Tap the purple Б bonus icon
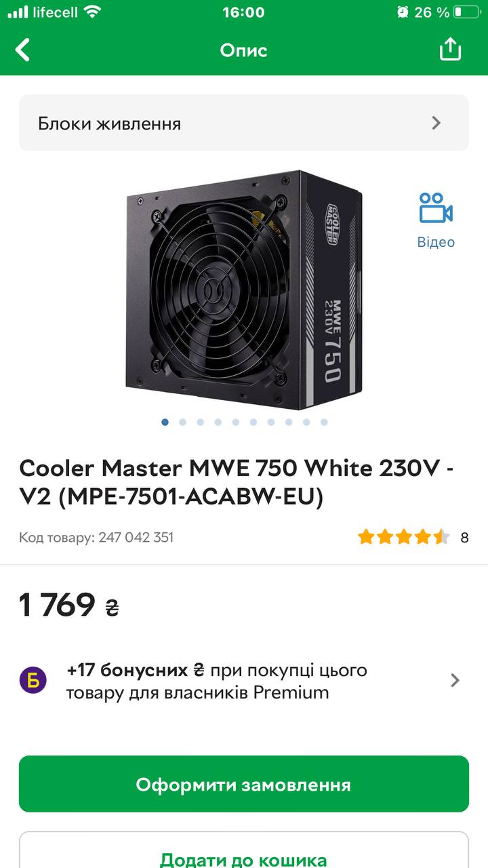488x868 pixels. (x=33, y=680)
